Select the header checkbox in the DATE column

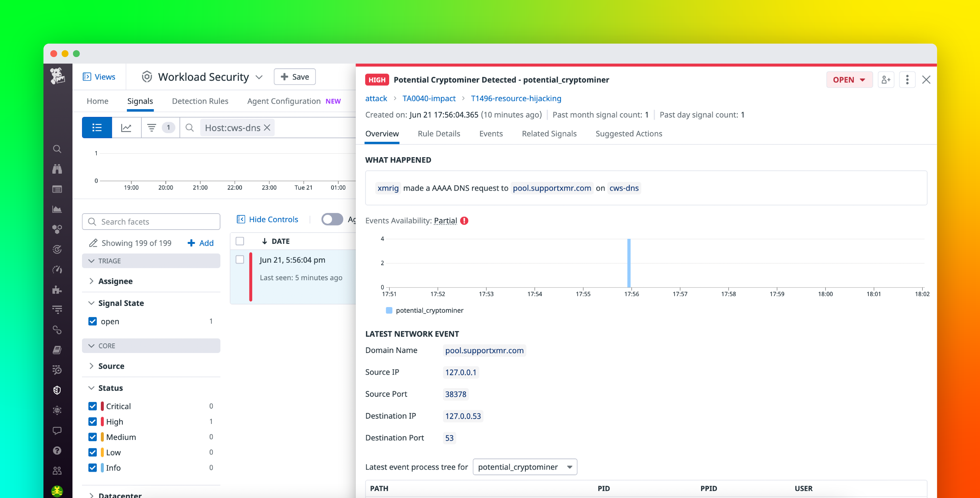pos(240,241)
